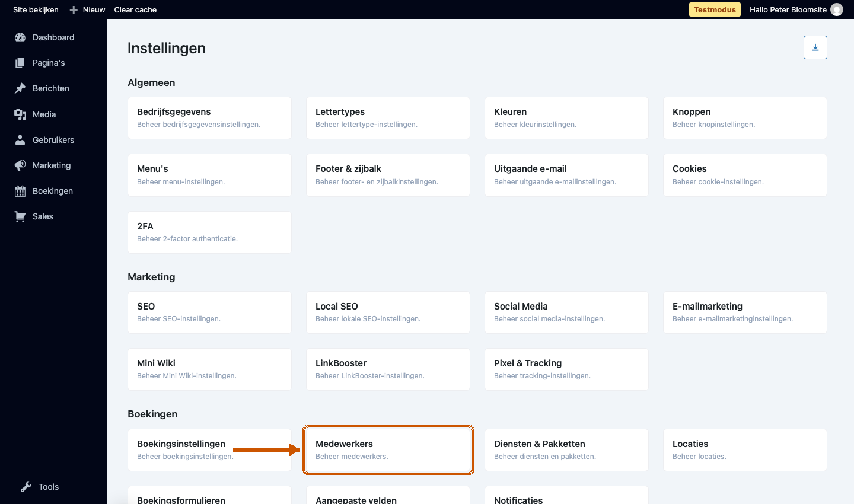Click the Marketing megaphone icon

[x=20, y=165]
